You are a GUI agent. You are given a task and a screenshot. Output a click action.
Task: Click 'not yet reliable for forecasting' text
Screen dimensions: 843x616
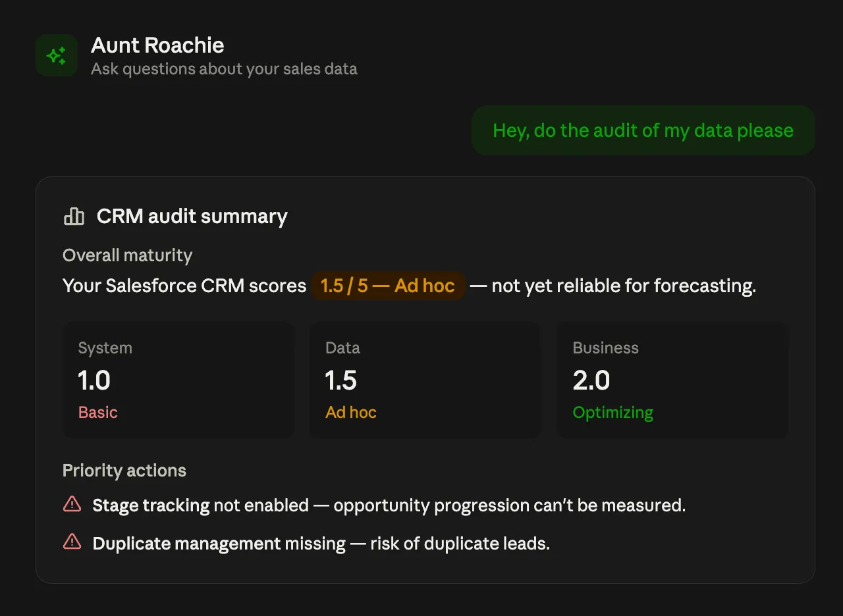(x=623, y=286)
